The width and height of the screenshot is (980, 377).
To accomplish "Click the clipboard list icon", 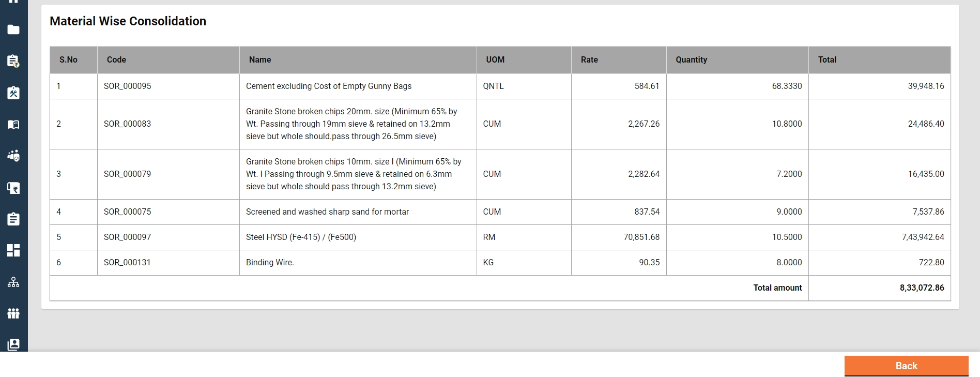I will (13, 219).
